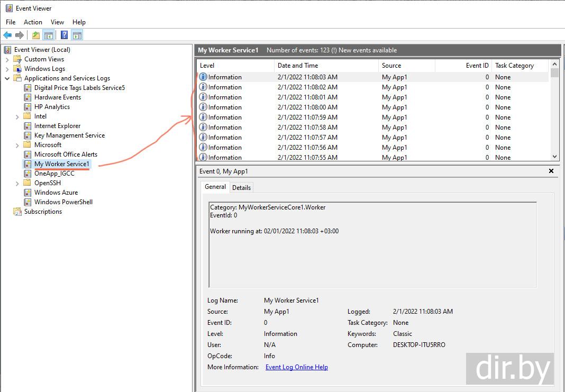Screen dimensions: 565x392
Task: Select the Windows PowerShell log
Action: (x=63, y=202)
